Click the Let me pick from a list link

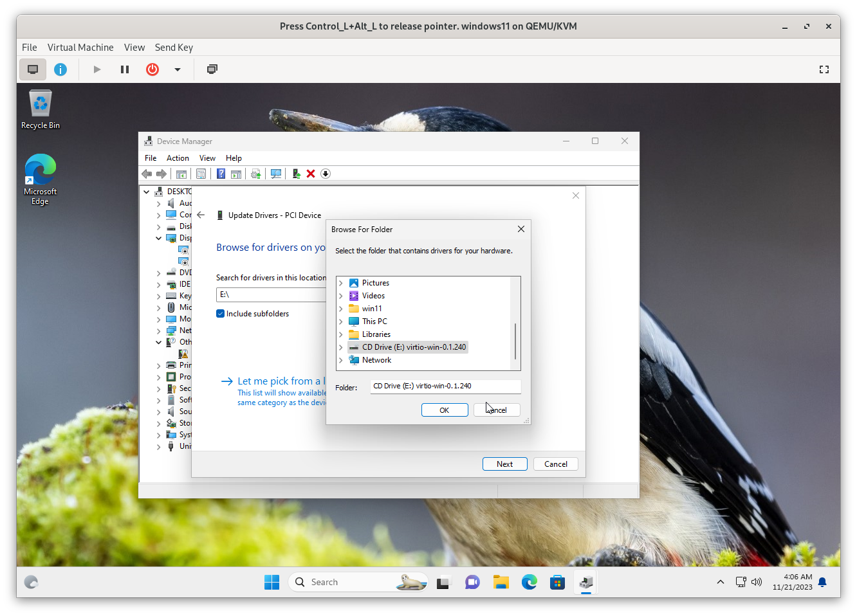tap(281, 381)
